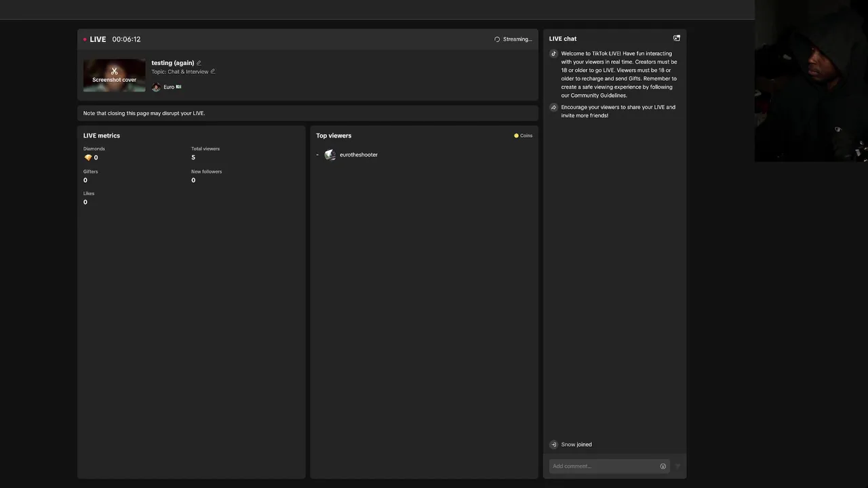Click the diamond icon under Diamonds
This screenshot has height=488, width=868.
[x=88, y=157]
